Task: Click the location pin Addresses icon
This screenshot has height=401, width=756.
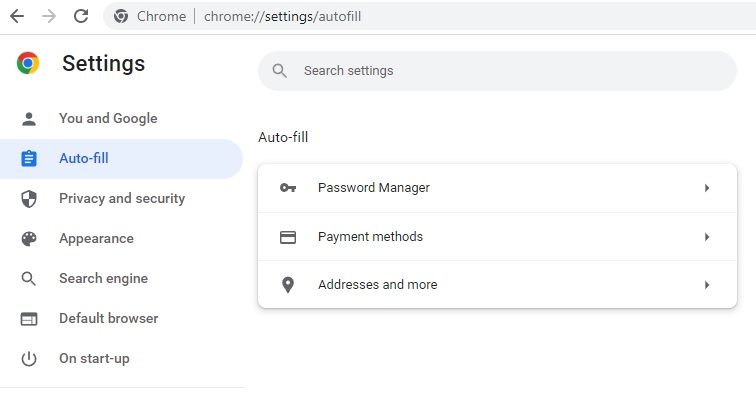Action: pos(288,285)
